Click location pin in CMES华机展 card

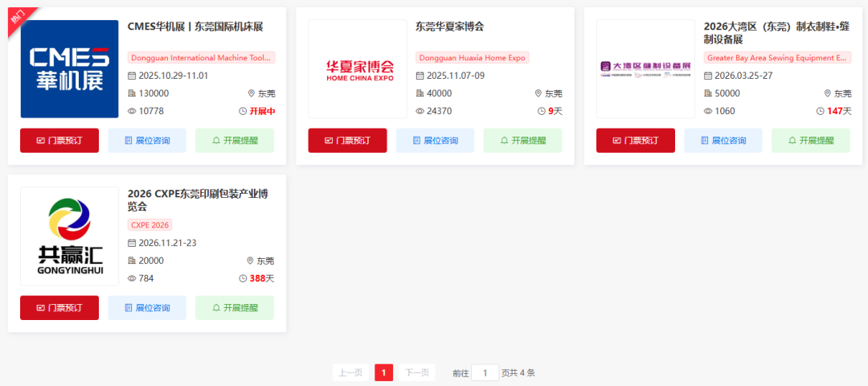pyautogui.click(x=251, y=93)
